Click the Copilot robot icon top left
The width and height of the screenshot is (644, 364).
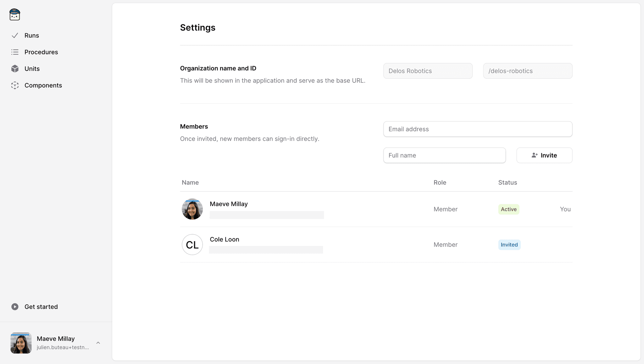(14, 14)
